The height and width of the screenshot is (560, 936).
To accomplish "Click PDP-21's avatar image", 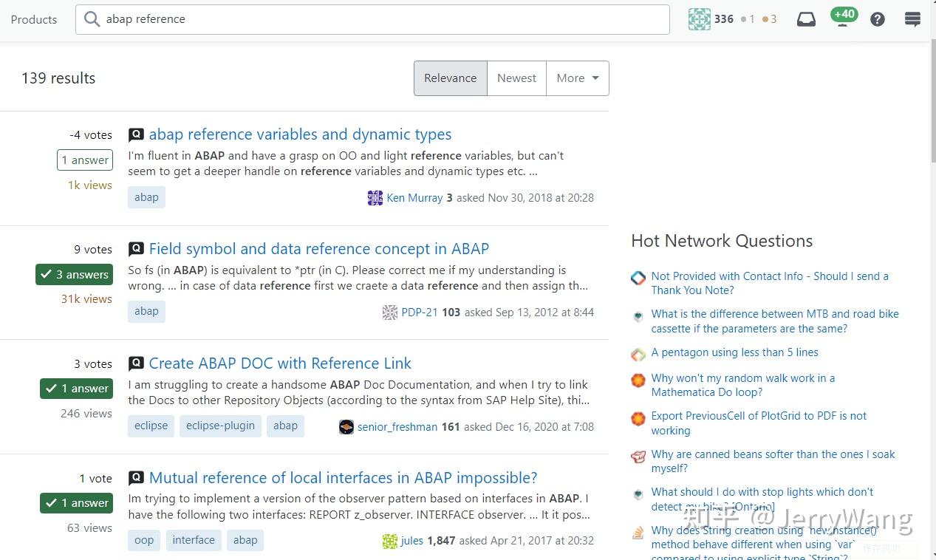I will point(390,313).
